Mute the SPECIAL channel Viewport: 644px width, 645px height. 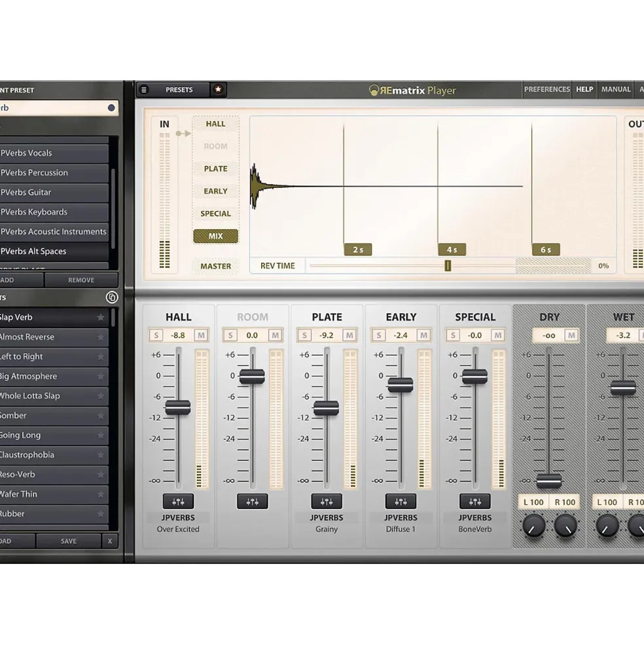point(497,335)
